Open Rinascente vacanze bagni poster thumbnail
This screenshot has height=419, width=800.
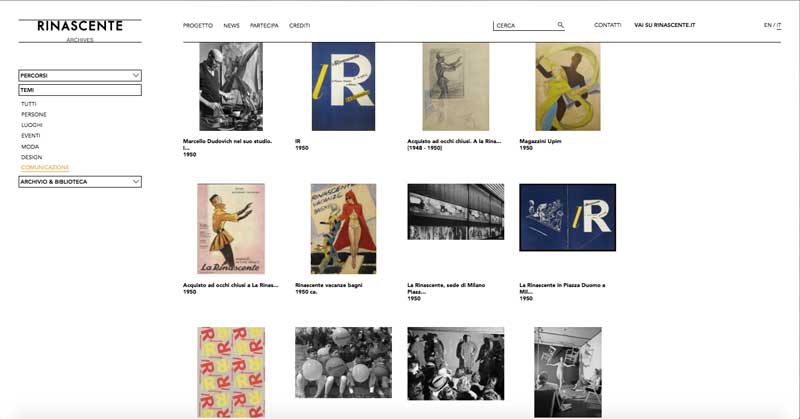tap(343, 229)
